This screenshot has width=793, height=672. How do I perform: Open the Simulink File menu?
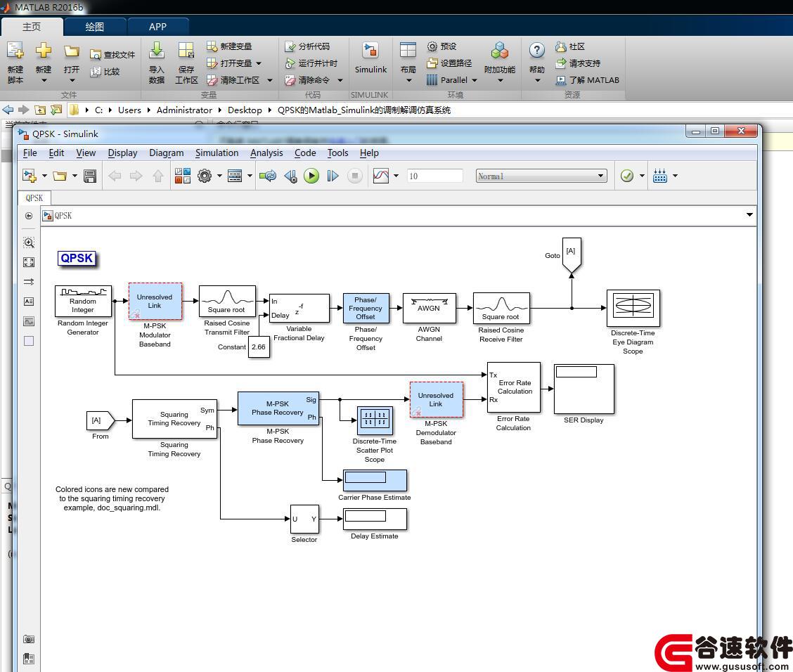(30, 153)
